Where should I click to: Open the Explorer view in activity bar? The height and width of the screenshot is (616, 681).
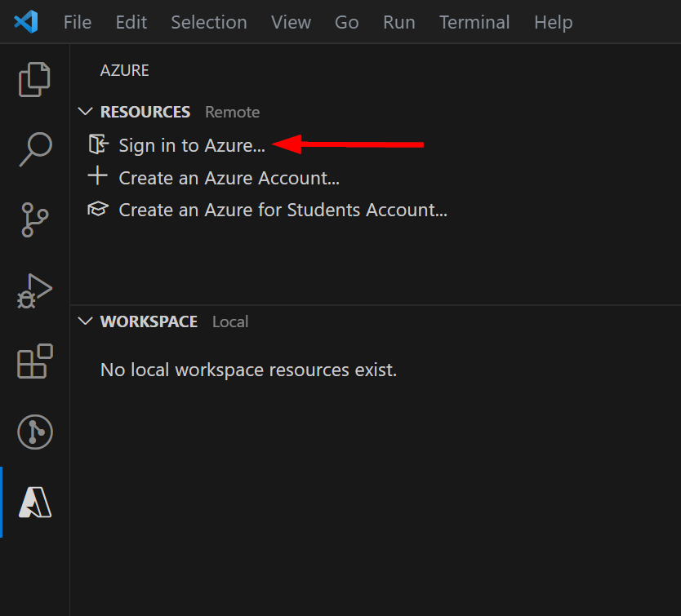tap(35, 79)
